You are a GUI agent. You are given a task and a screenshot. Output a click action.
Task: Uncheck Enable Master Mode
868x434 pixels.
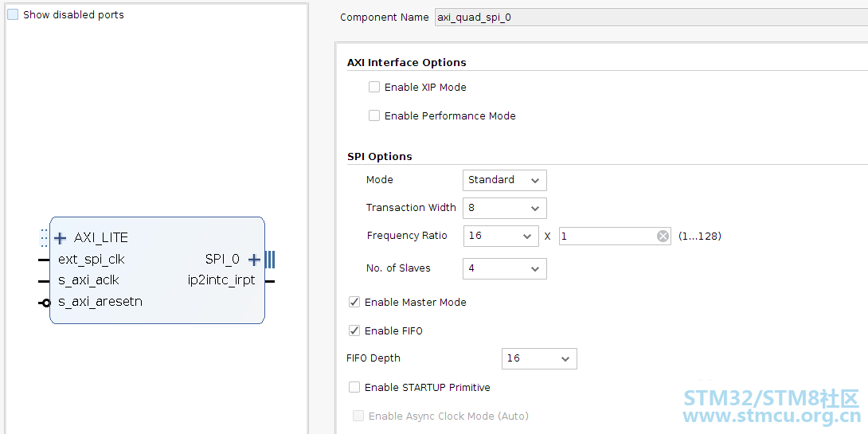coord(354,303)
